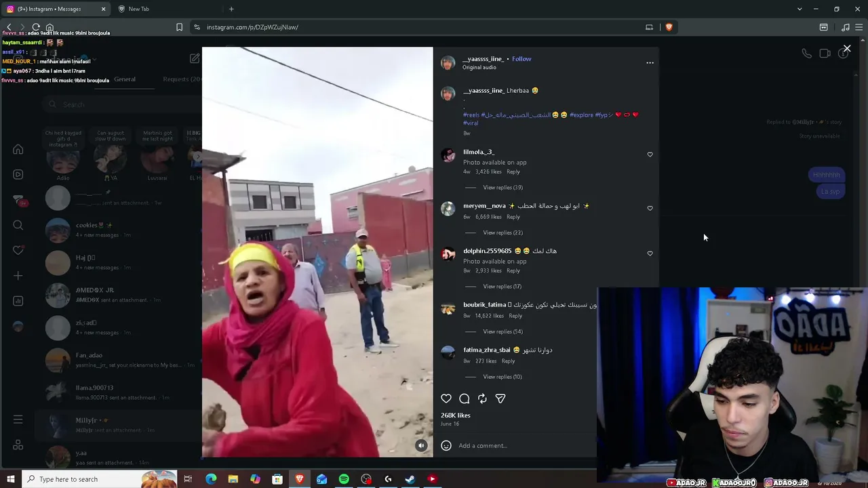868x488 pixels.
Task: Unmute the video with the speaker button
Action: (421, 445)
